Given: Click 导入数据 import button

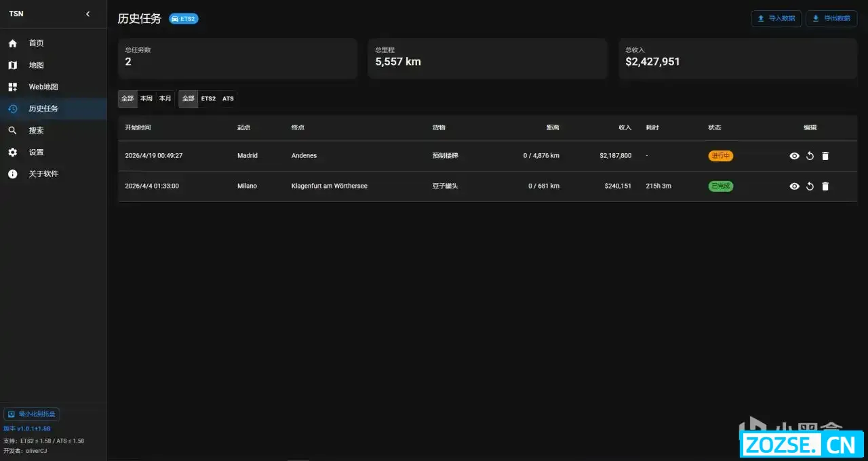Looking at the screenshot, I should (x=776, y=18).
